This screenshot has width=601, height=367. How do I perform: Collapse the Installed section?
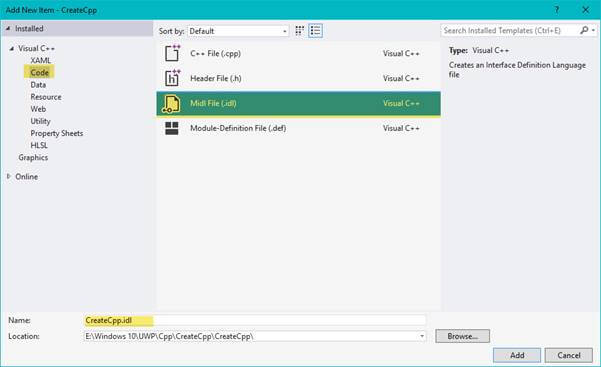[x=8, y=29]
